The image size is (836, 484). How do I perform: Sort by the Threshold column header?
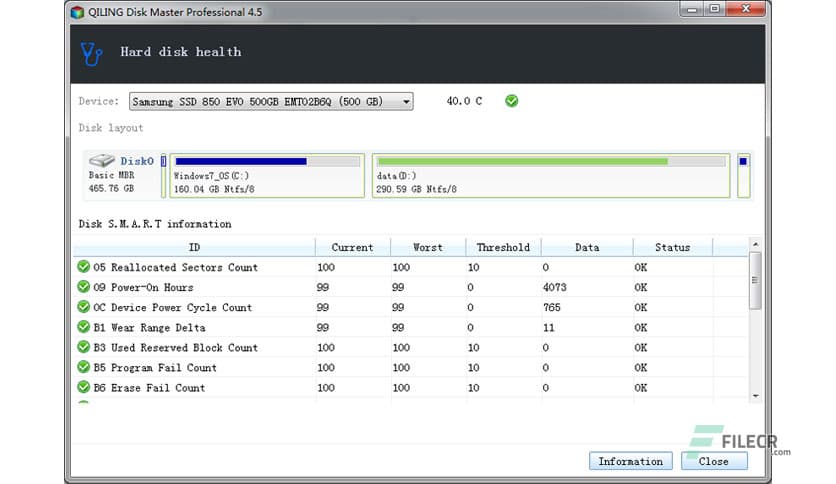click(x=503, y=247)
